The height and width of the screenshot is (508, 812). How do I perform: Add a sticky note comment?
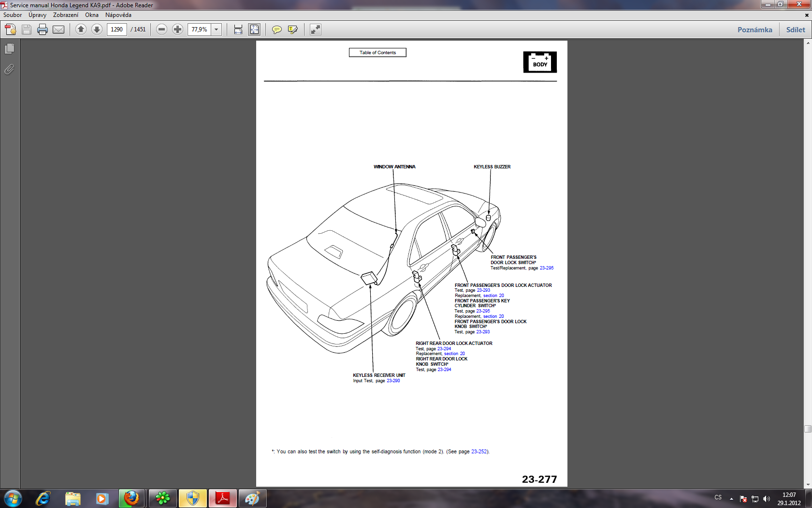pyautogui.click(x=276, y=30)
